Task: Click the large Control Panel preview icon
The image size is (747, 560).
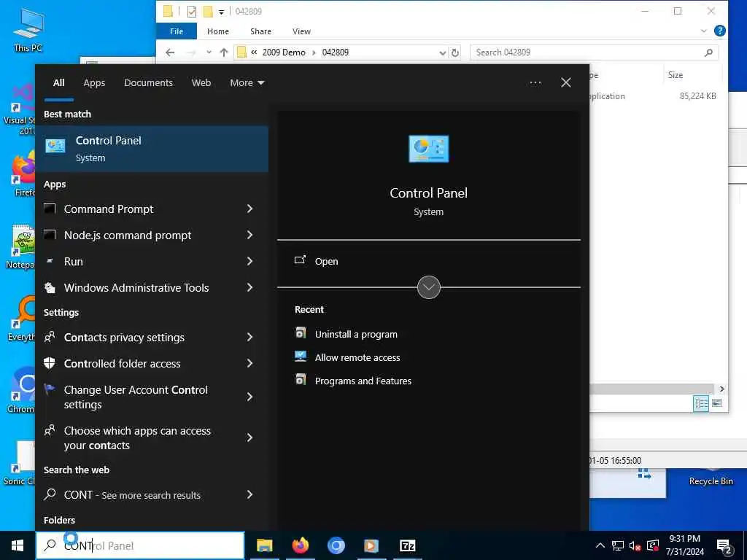Action: 428,149
